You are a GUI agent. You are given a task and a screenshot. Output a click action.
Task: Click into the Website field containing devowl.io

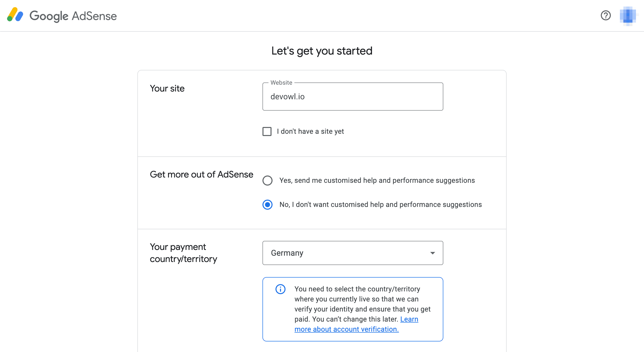[352, 97]
